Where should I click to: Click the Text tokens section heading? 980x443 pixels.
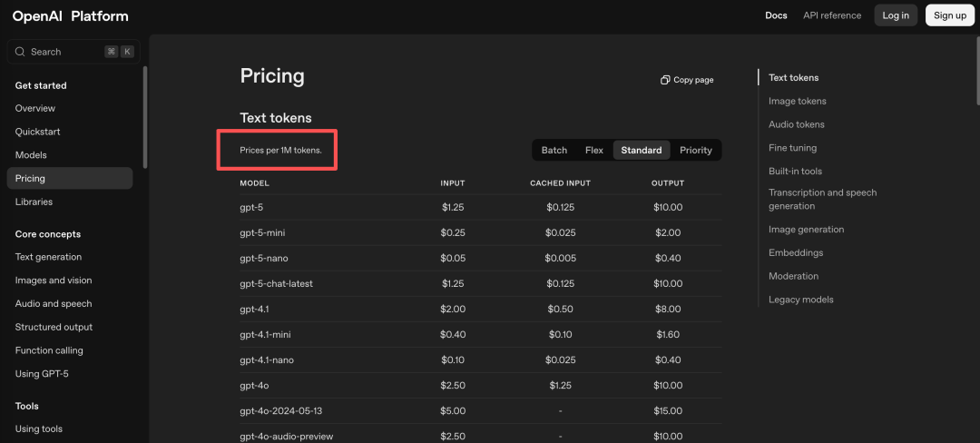click(276, 117)
